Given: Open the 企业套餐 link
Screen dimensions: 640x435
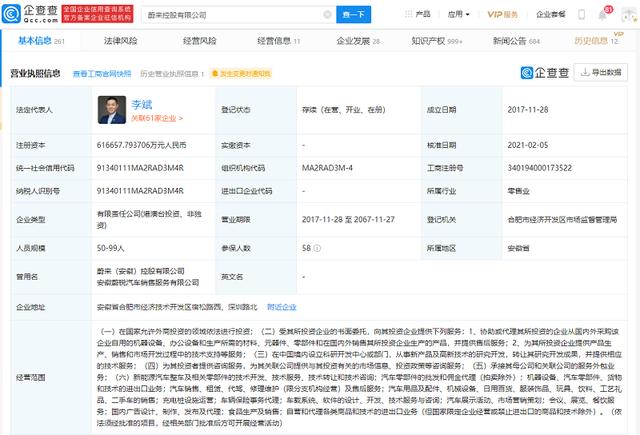Looking at the screenshot, I should pos(551,14).
